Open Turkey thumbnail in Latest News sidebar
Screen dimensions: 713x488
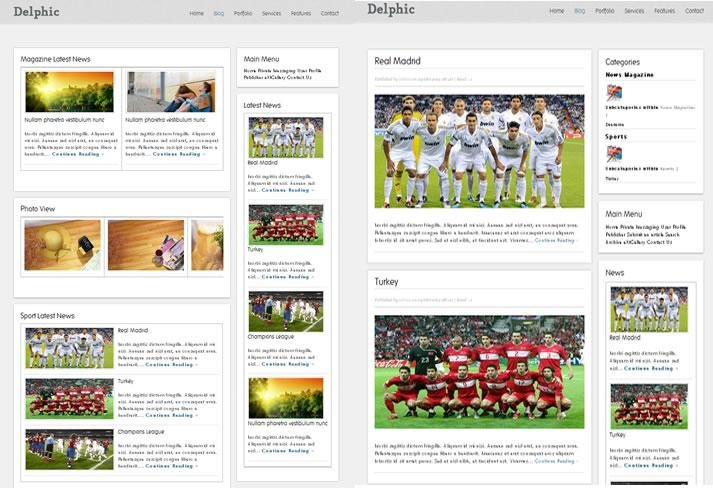coord(286,225)
